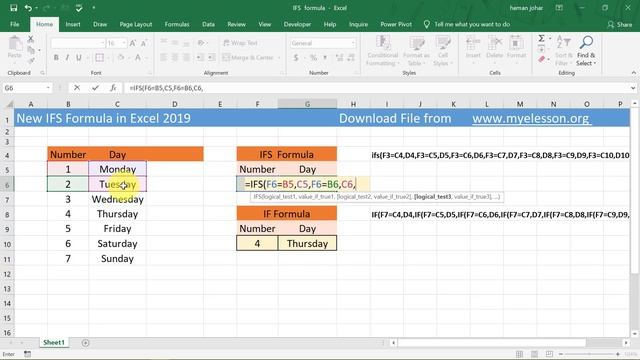Click the Undo arrow icon
This screenshot has height=360, width=640.
28,8
